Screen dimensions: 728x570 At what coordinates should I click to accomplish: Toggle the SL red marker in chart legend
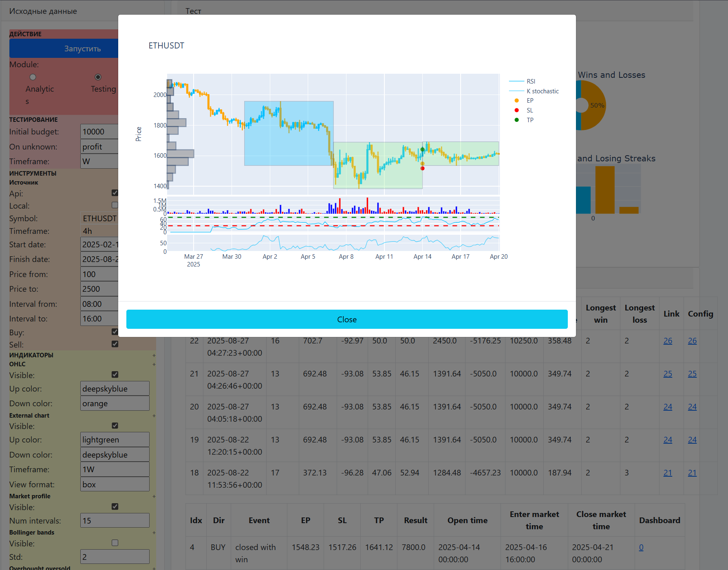[x=529, y=110]
